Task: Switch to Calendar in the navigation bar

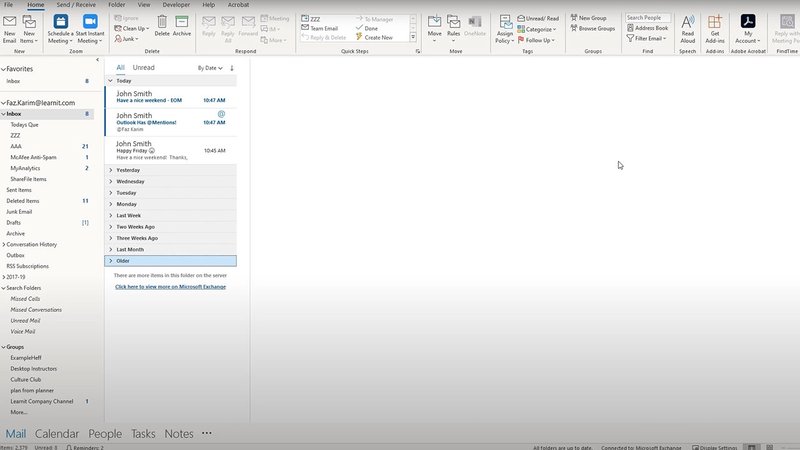Action: pyautogui.click(x=56, y=434)
